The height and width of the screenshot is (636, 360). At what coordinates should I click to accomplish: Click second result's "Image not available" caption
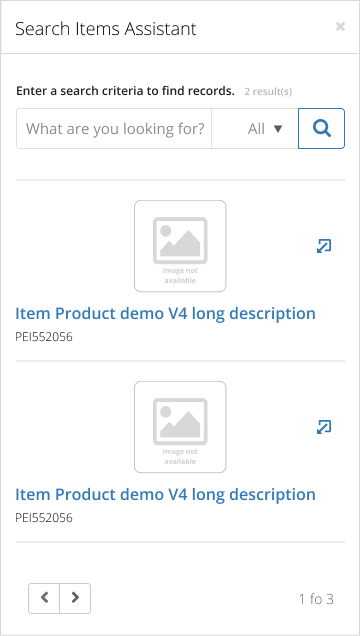[180, 456]
